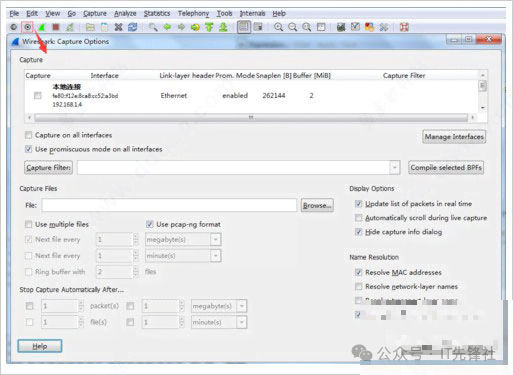Click the capture options toolbar icon
Image resolution: width=513 pixels, height=375 pixels.
coord(28,27)
